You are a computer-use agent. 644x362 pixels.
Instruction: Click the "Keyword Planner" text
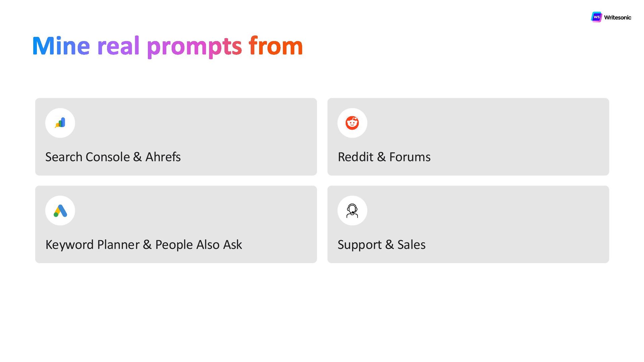tap(92, 245)
